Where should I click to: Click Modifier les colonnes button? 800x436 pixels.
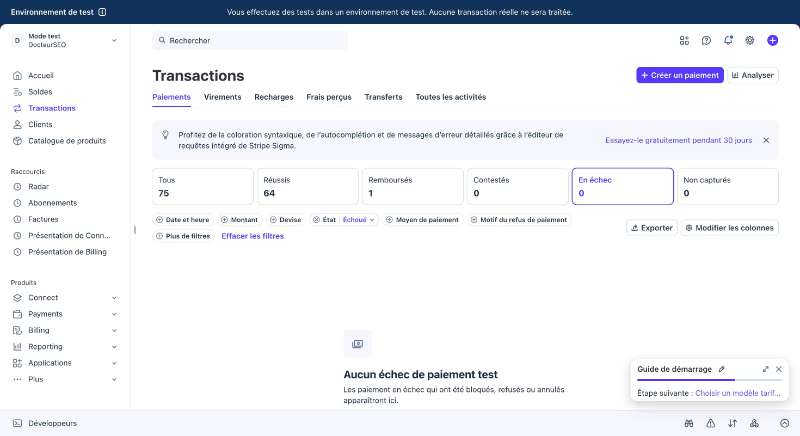pos(730,228)
